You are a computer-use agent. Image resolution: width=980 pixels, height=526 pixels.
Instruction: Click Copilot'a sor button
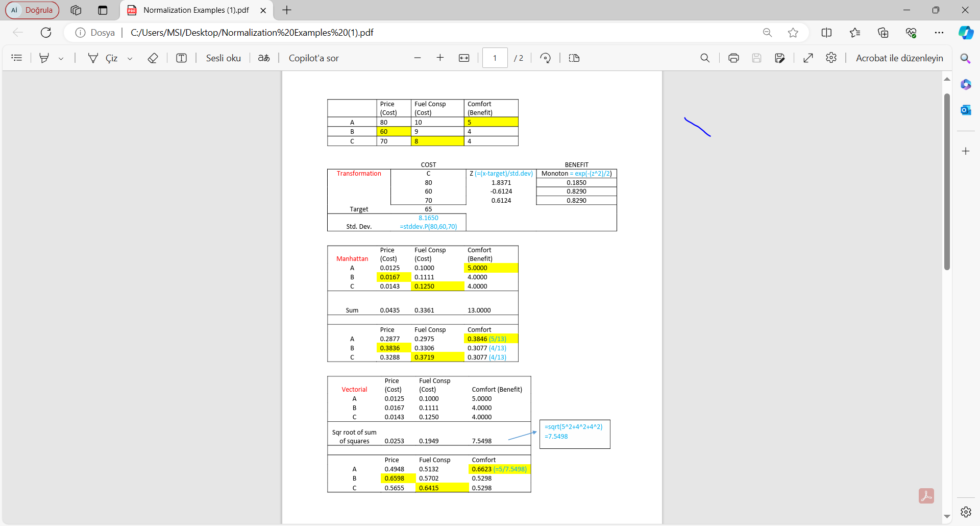(x=313, y=58)
